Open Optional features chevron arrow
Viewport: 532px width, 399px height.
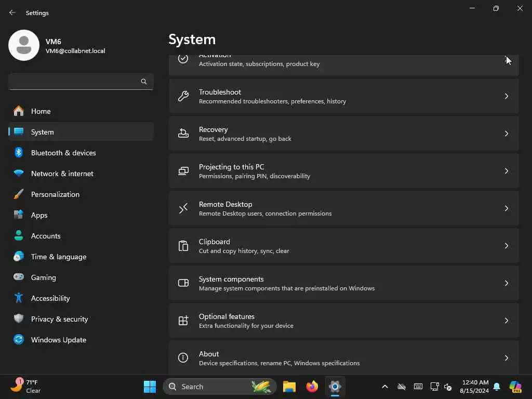click(x=506, y=320)
